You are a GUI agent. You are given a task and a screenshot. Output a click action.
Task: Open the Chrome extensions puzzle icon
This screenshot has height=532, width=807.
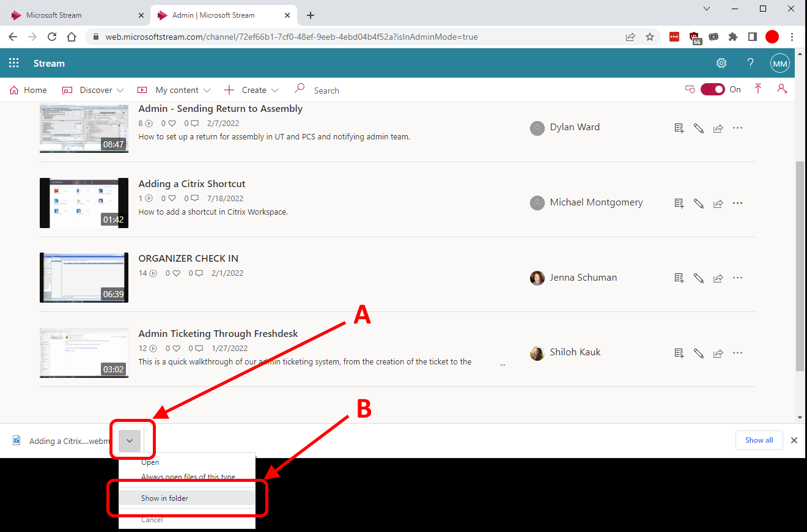click(x=733, y=37)
